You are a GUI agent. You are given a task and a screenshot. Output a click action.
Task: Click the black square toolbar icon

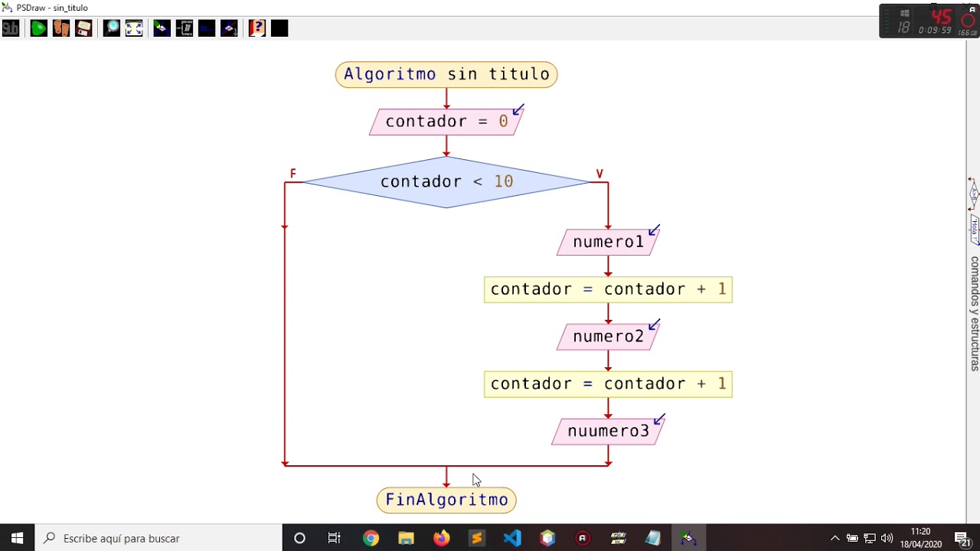point(279,28)
